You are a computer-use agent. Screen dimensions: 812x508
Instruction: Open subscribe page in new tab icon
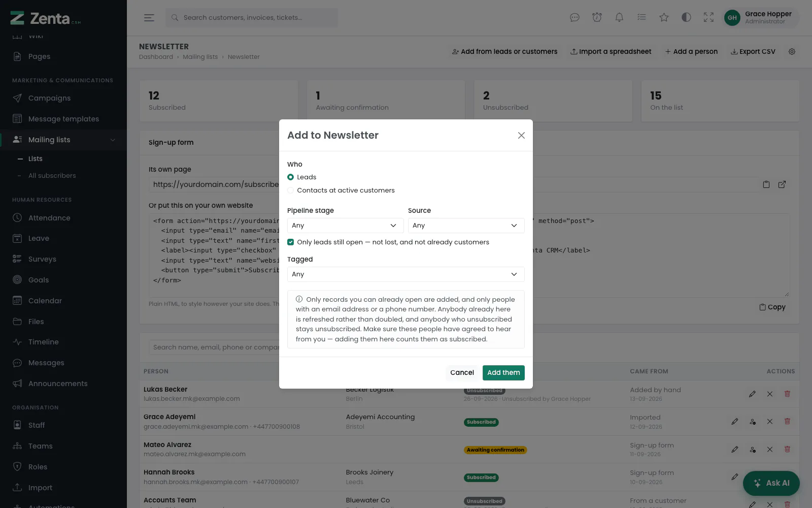coord(782,184)
